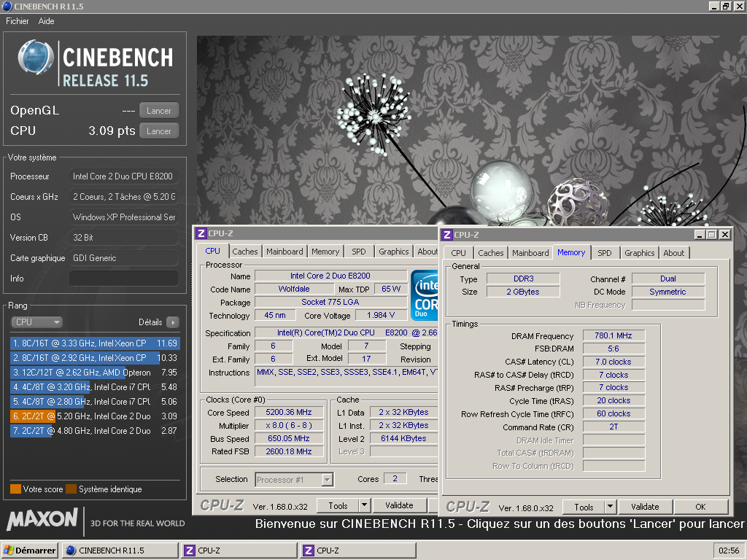Open Graphics tab in right CPU-Z window

639,253
